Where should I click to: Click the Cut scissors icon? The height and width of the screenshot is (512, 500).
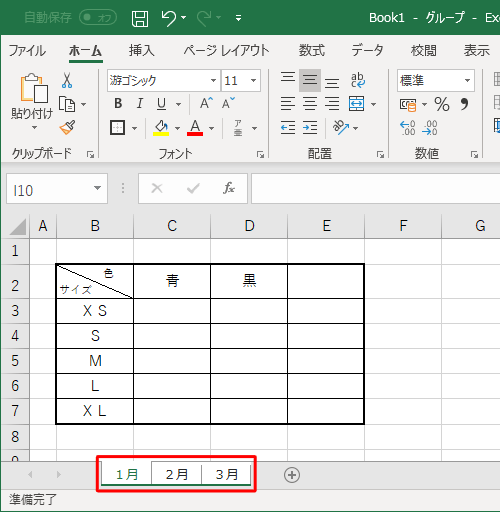tap(67, 80)
